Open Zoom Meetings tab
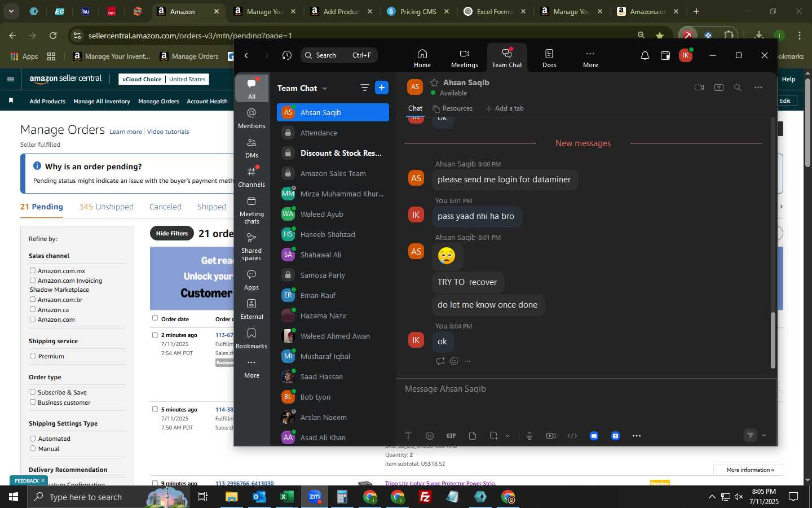 pyautogui.click(x=464, y=58)
